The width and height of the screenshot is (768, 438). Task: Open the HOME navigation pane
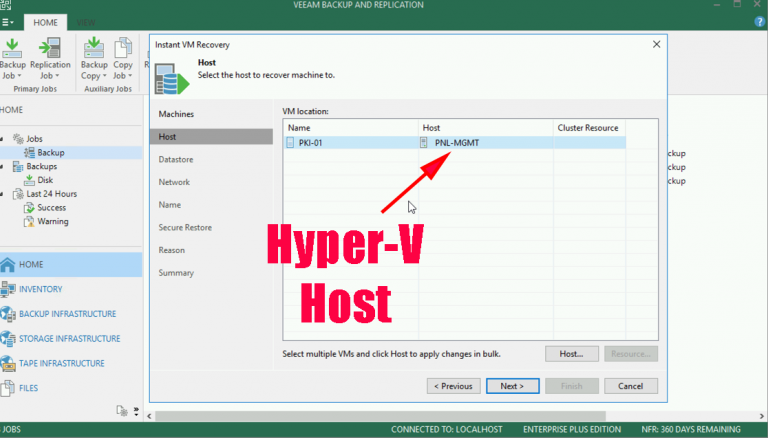[71, 265]
